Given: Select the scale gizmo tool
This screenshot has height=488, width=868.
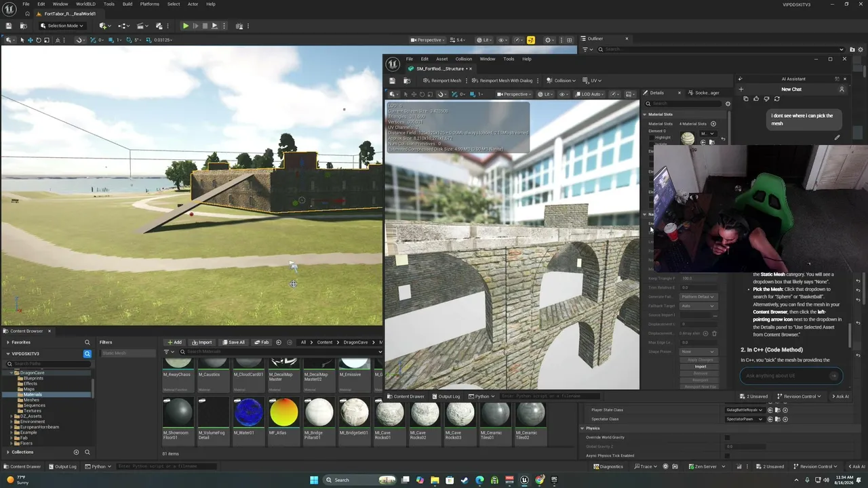Looking at the screenshot, I should (46, 40).
